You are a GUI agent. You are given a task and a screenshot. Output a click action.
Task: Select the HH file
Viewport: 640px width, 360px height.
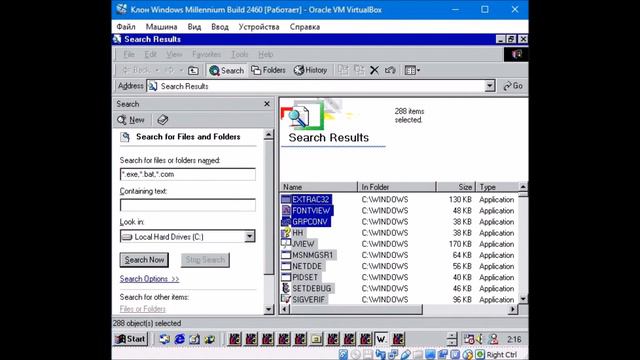point(298,233)
